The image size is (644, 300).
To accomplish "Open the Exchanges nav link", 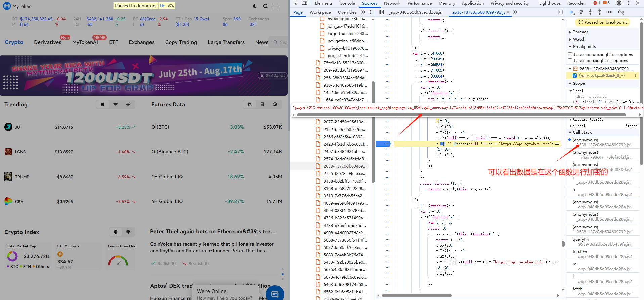I will coord(142,42).
